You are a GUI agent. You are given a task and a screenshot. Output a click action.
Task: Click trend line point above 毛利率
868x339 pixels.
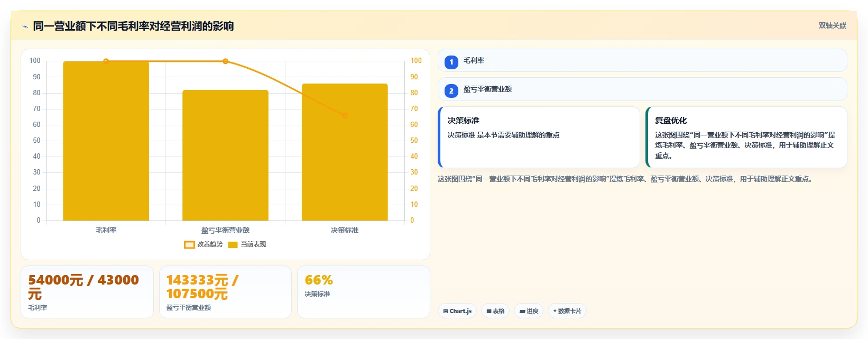(106, 61)
